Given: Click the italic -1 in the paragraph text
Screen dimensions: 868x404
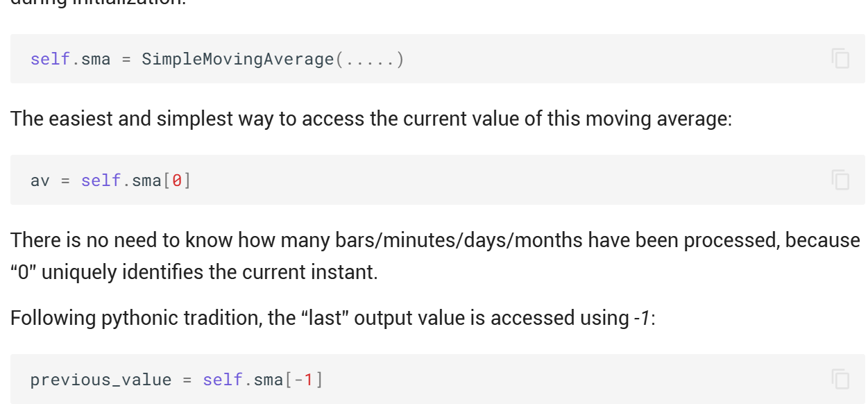Looking at the screenshot, I should coord(642,318).
